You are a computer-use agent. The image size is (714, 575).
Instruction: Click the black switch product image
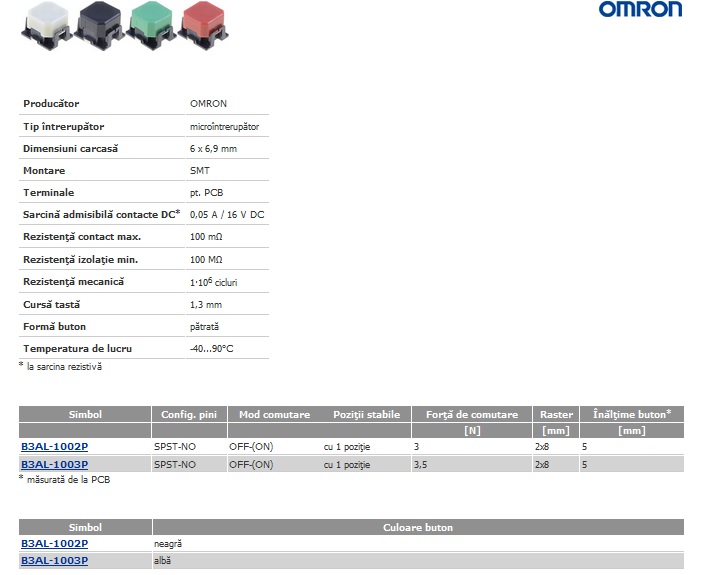tap(99, 25)
